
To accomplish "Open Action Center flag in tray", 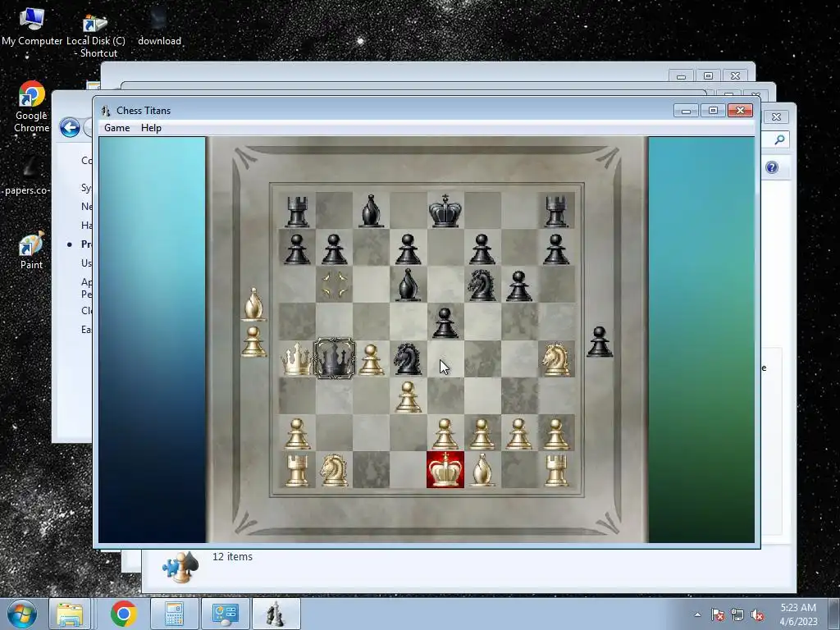I will click(718, 614).
